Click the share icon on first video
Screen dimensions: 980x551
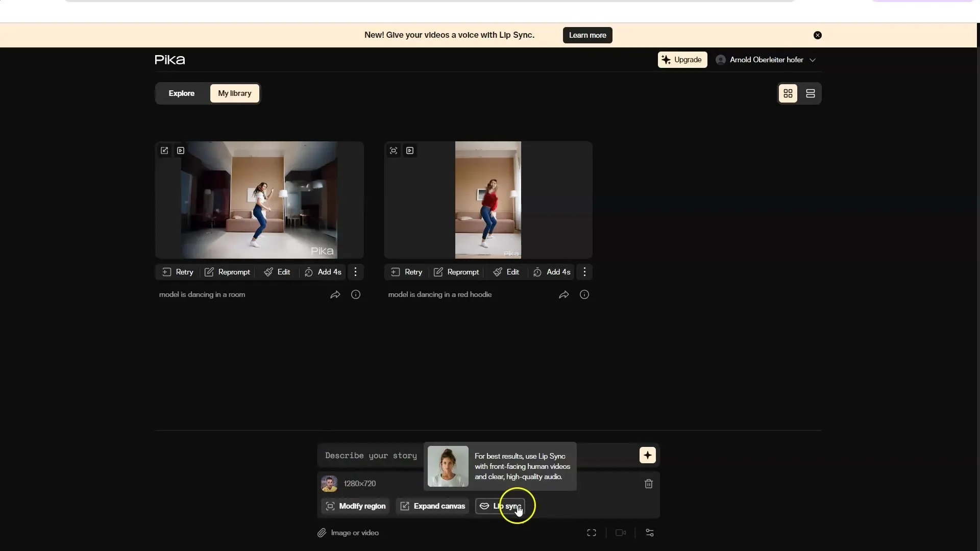[334, 294]
